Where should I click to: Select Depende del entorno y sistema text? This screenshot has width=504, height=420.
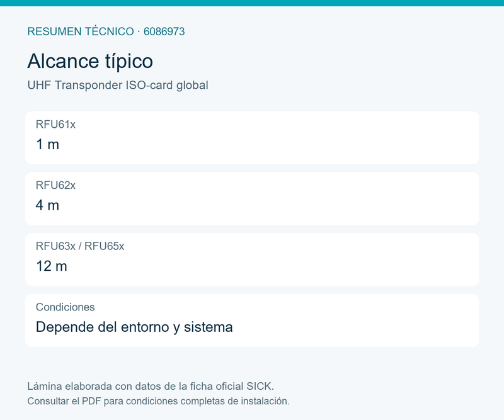pyautogui.click(x=134, y=327)
